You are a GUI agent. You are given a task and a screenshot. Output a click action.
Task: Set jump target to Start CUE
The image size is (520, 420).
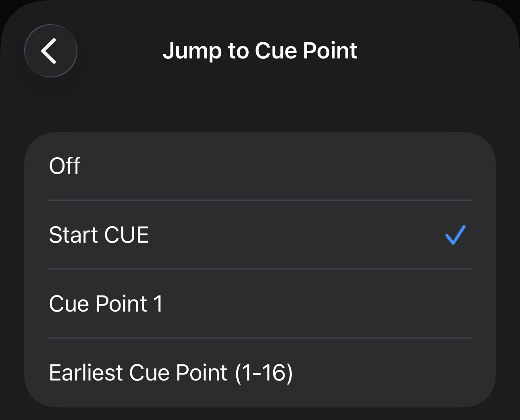[x=260, y=235]
